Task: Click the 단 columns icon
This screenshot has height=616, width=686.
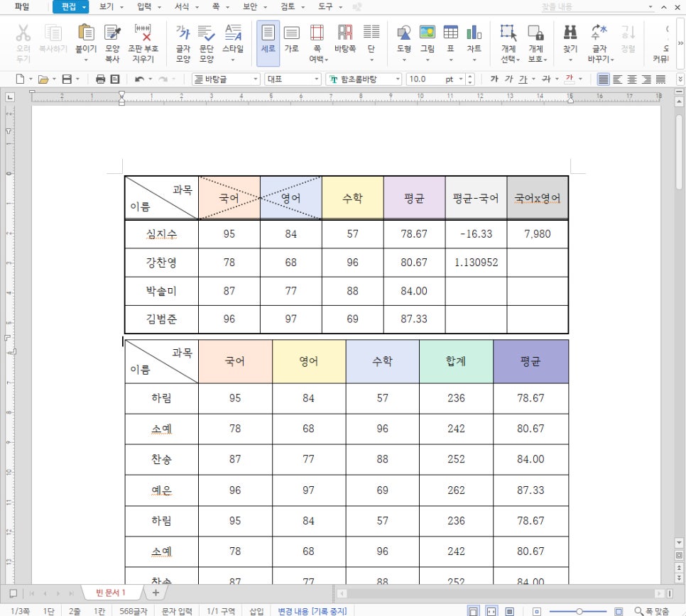Action: 371,33
